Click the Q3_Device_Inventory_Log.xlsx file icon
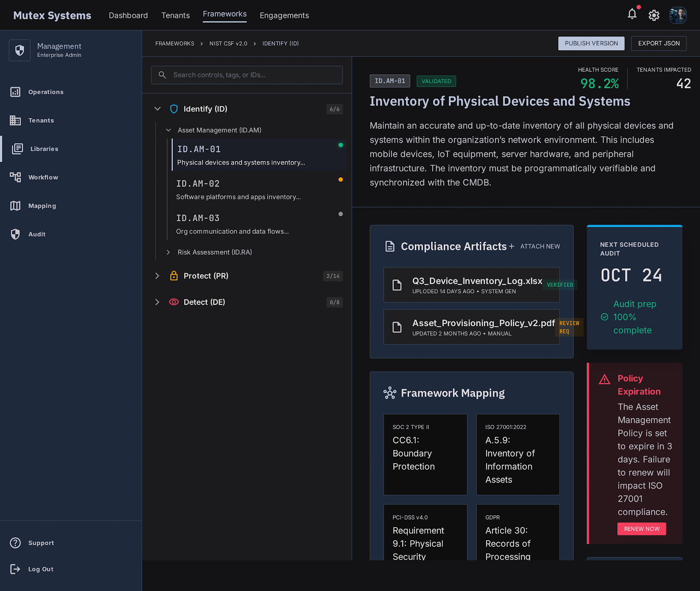Viewport: 700px width, 591px height. pyautogui.click(x=397, y=285)
